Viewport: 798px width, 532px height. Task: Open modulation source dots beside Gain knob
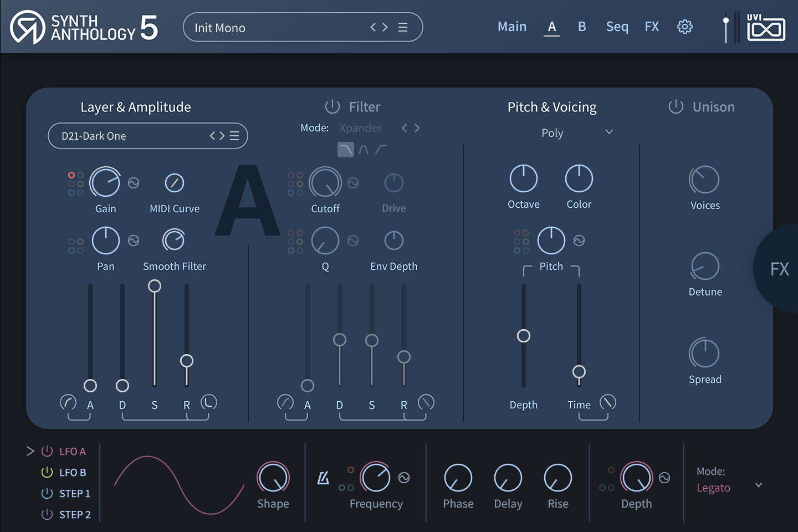point(76,183)
